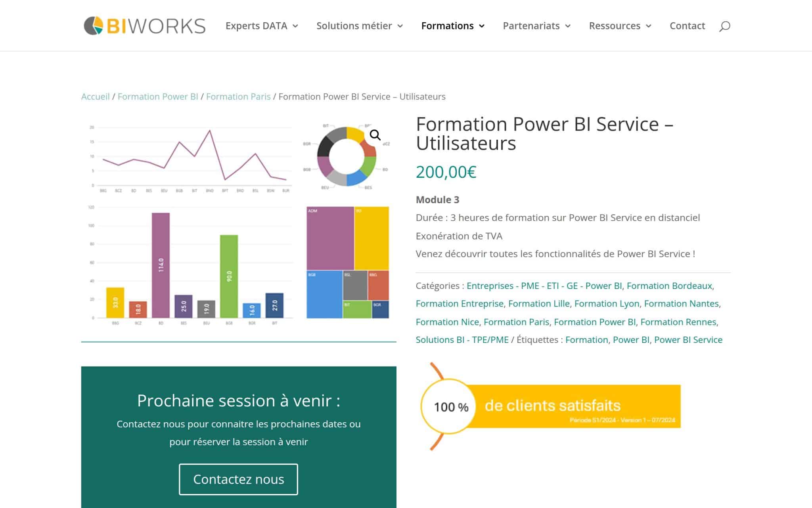Open the Formation Lyon category
Viewport: 812px width, 508px height.
tap(607, 304)
